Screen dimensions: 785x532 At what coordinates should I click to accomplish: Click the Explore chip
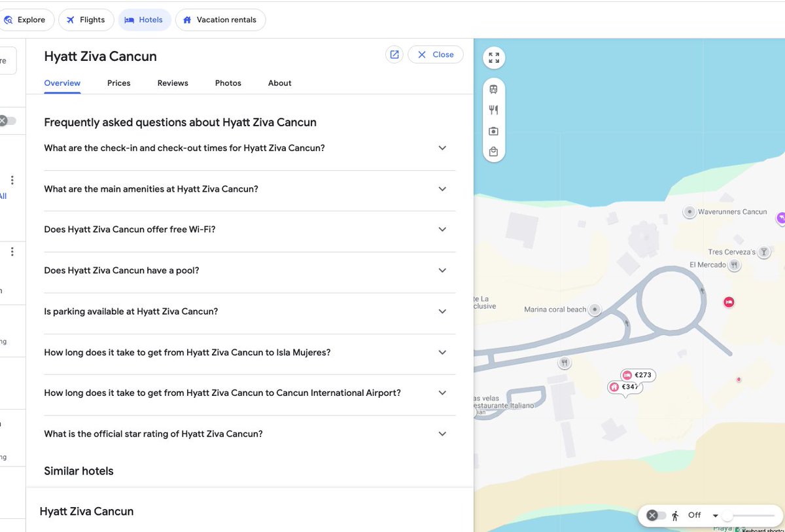(x=26, y=20)
